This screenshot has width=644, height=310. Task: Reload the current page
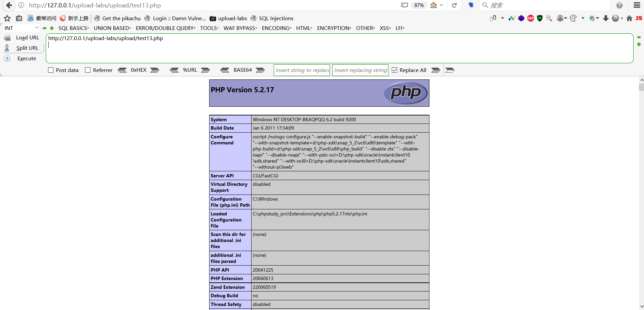[454, 5]
